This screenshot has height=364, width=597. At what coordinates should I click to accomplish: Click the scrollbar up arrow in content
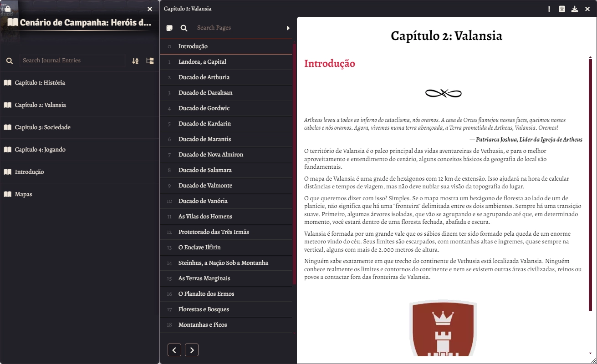(591, 57)
